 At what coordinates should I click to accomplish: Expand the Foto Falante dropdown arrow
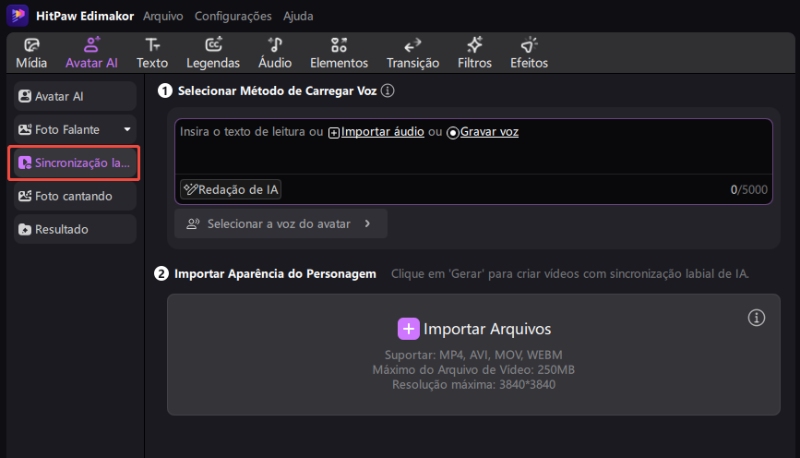click(127, 130)
